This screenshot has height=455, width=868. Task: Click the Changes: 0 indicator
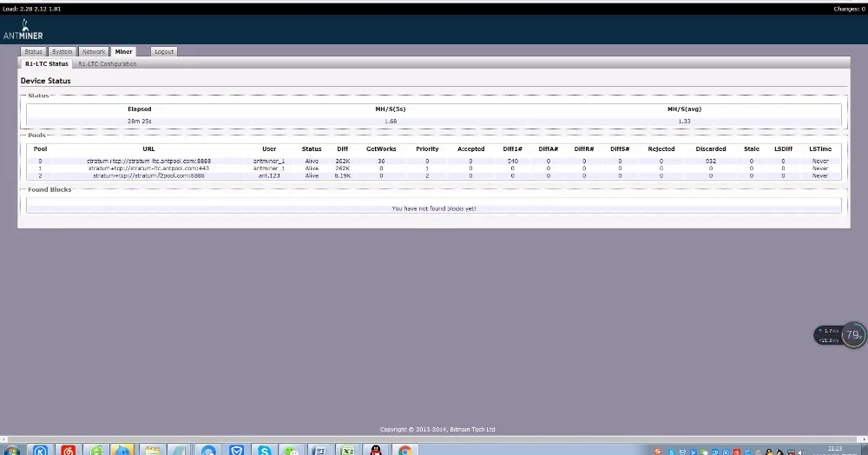point(849,9)
